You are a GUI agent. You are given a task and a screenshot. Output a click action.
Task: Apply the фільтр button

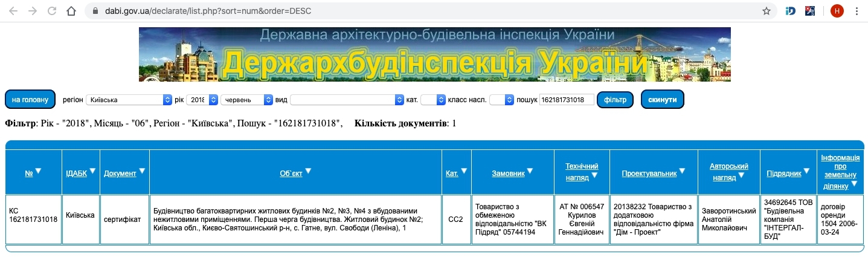pos(615,99)
